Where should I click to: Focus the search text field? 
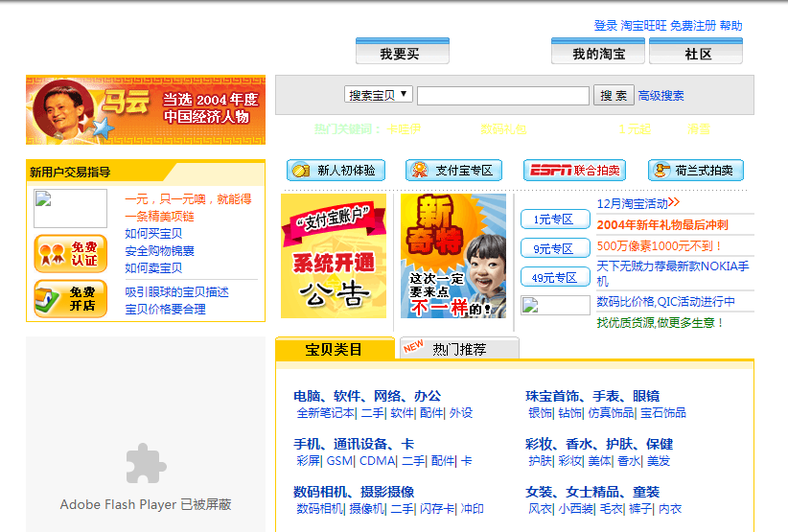(503, 96)
